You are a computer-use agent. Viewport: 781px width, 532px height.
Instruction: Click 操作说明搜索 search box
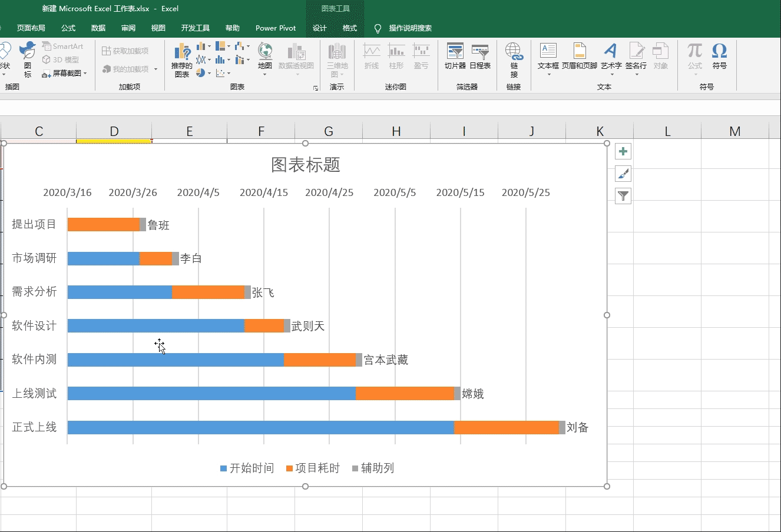pyautogui.click(x=410, y=28)
